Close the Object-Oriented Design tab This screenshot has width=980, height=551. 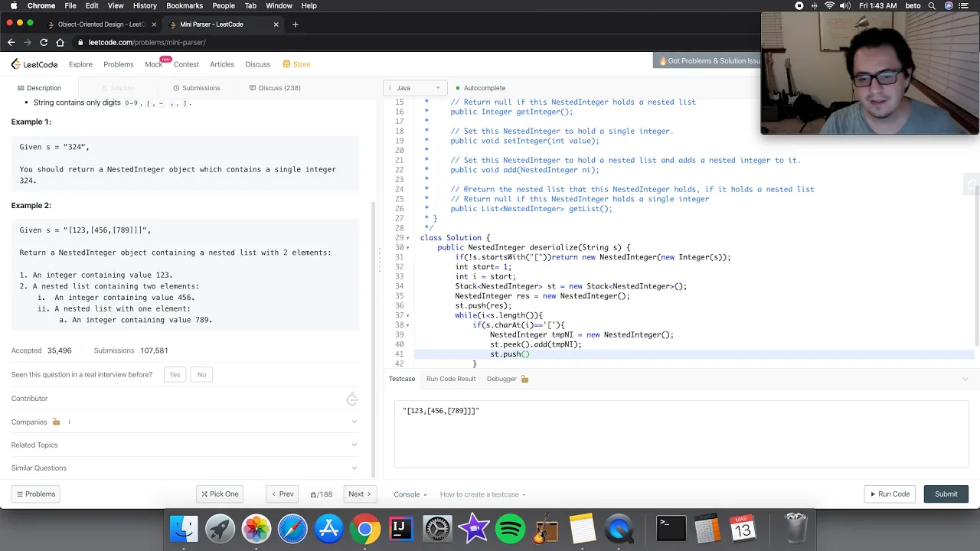coord(155,24)
